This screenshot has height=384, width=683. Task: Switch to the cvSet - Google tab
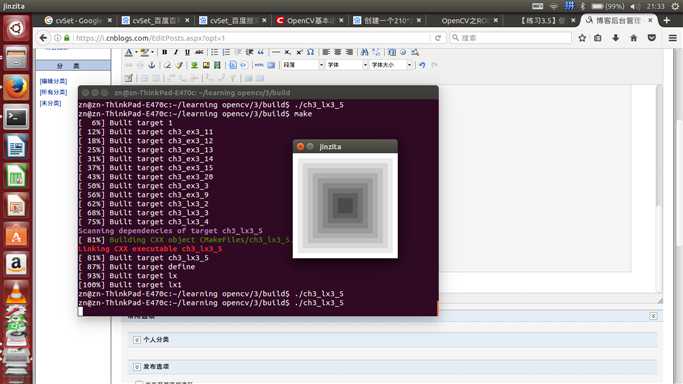point(78,20)
